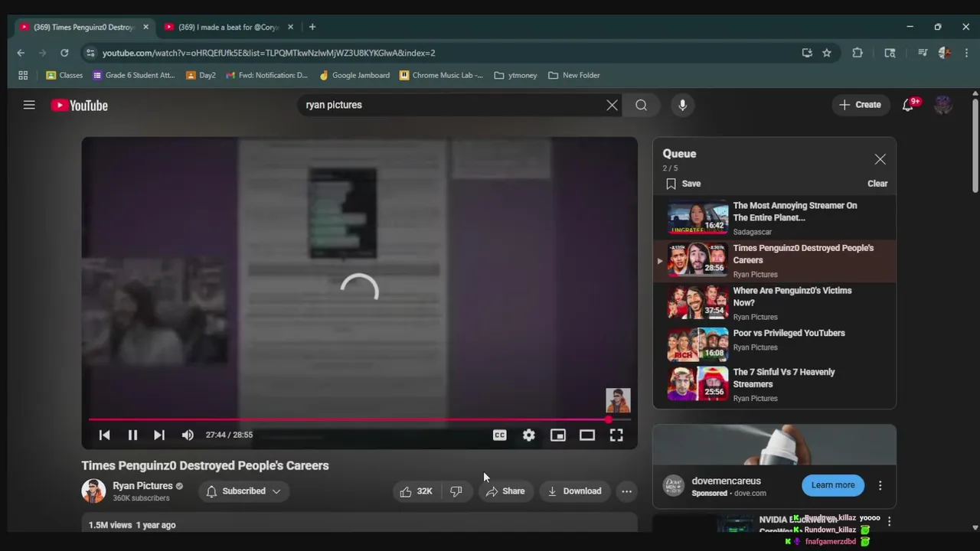Toggle closed captions with the CC button
Viewport: 980px width, 551px height.
coord(500,435)
